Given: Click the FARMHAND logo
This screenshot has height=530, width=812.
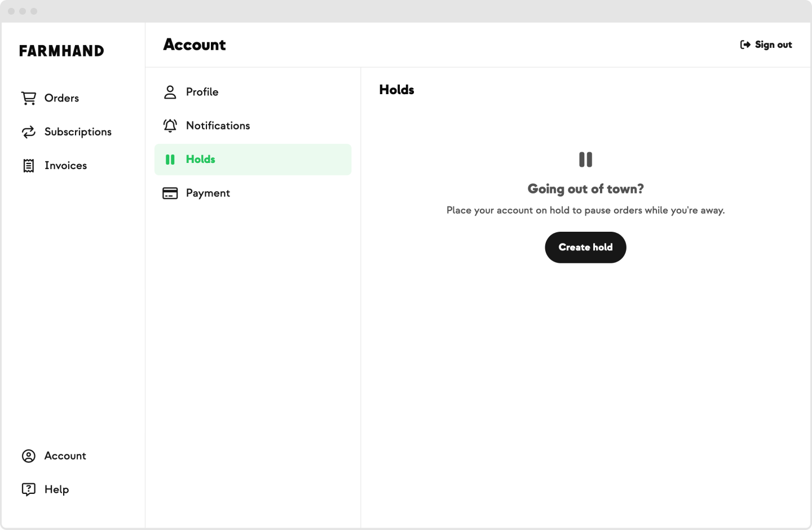Looking at the screenshot, I should pyautogui.click(x=61, y=51).
